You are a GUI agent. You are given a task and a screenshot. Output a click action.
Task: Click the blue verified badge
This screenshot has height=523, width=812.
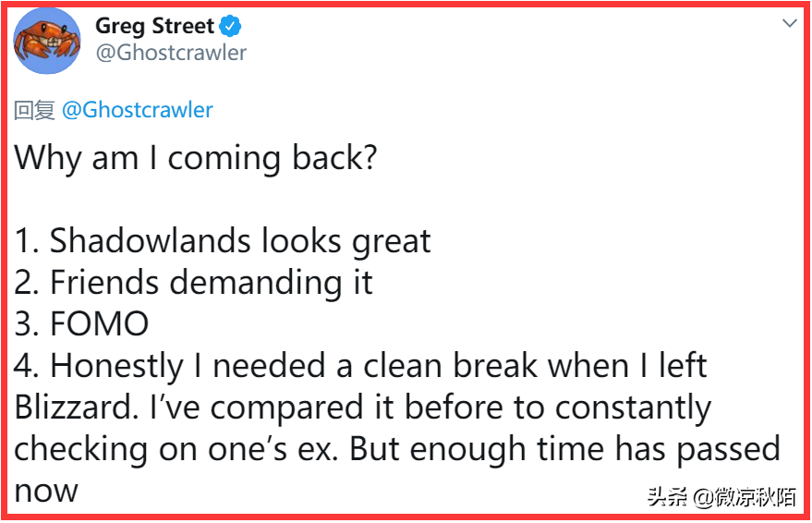click(x=230, y=26)
